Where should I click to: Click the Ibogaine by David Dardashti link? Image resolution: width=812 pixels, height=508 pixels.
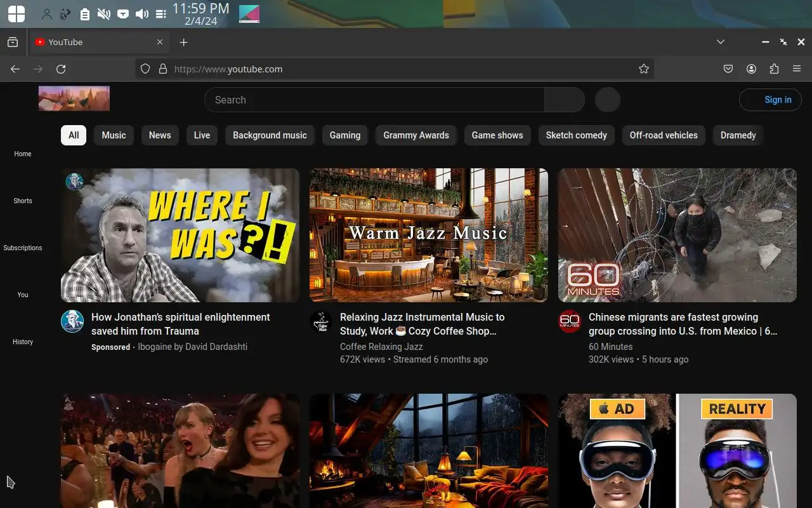pos(193,347)
